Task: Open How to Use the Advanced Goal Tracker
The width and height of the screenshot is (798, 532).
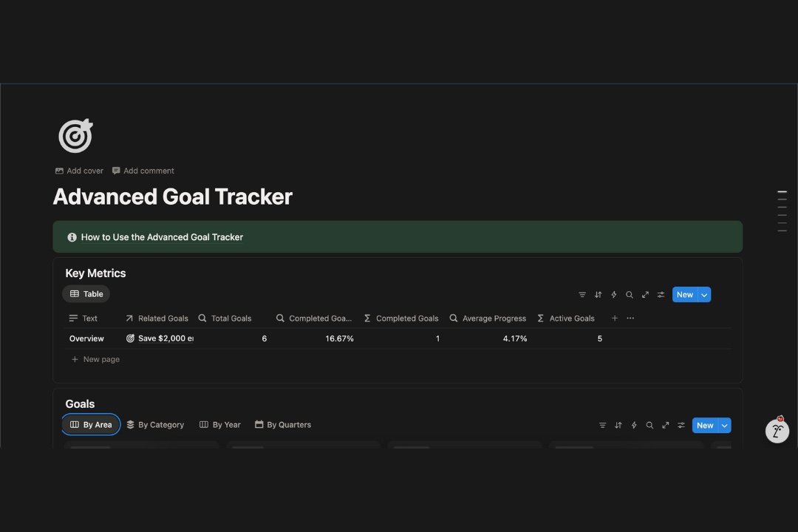Action: click(162, 237)
